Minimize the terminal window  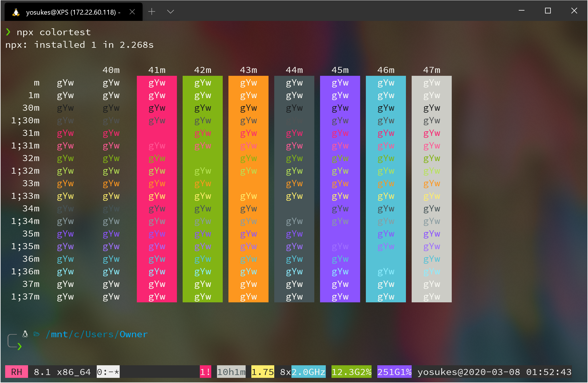click(x=522, y=11)
